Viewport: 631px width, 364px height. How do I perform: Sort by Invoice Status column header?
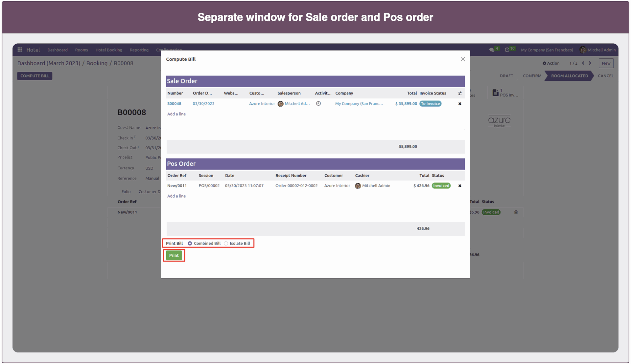pos(432,93)
